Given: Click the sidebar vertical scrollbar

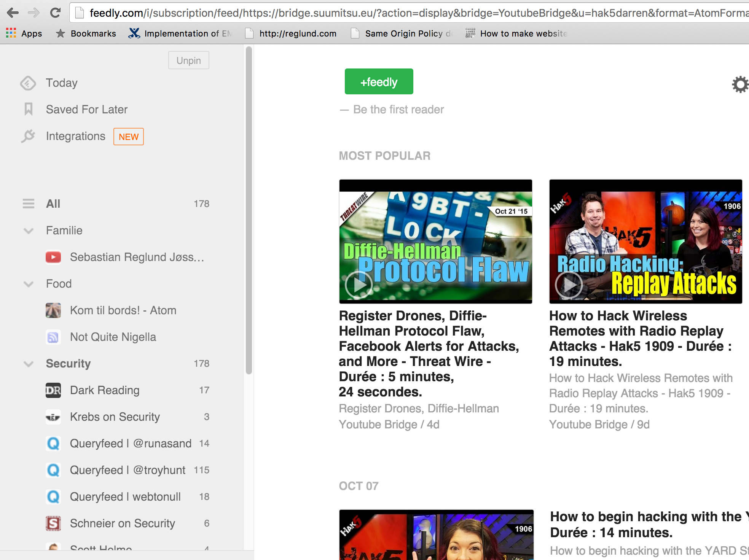Looking at the screenshot, I should pos(249,210).
